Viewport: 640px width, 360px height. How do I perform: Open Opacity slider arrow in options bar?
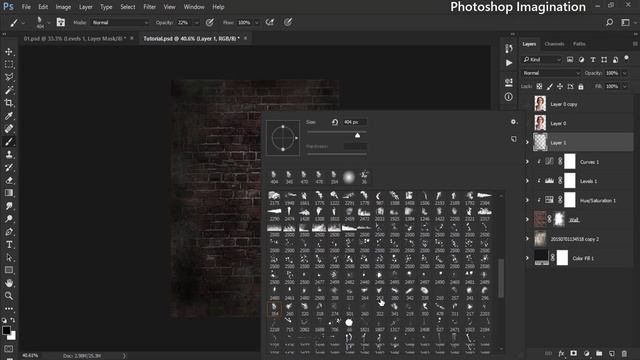[196, 22]
